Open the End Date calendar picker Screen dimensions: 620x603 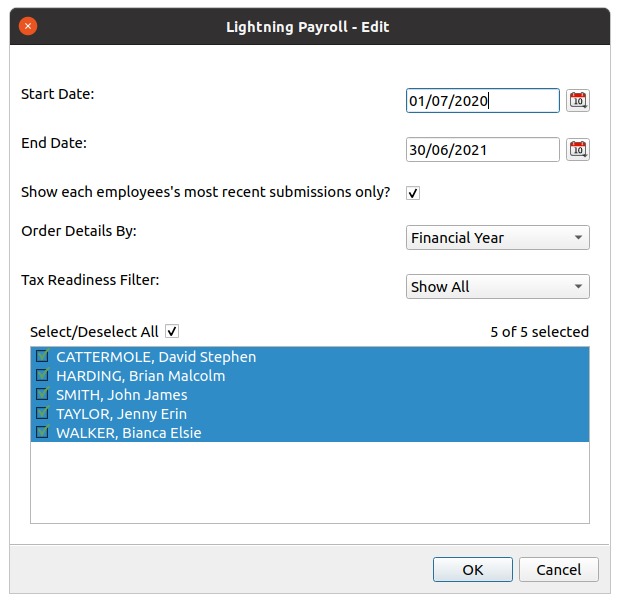(578, 149)
